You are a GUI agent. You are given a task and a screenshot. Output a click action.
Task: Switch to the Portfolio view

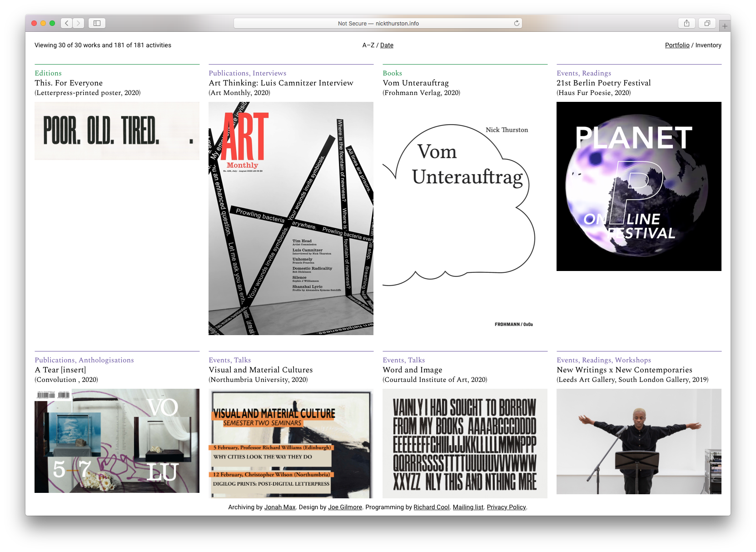tap(677, 45)
